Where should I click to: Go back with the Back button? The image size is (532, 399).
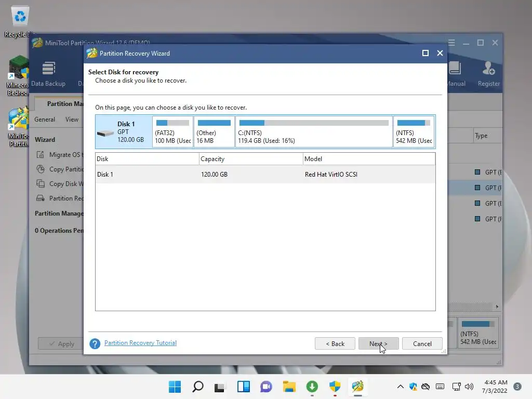click(335, 344)
